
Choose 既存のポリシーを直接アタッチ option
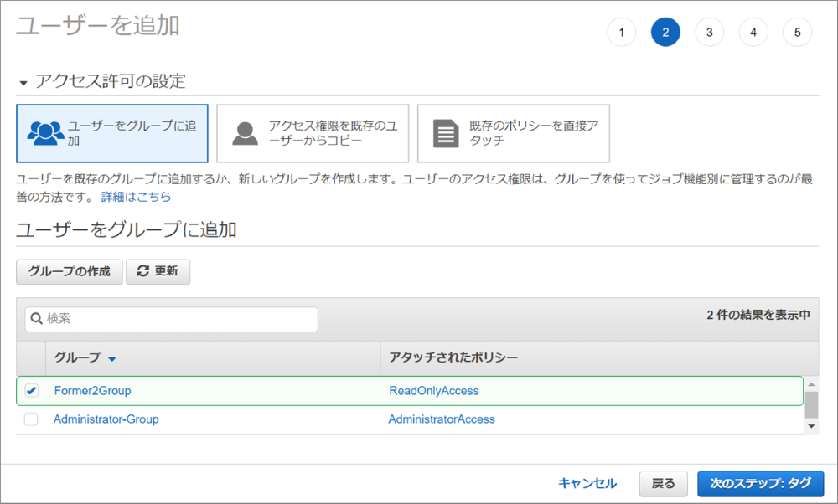513,133
